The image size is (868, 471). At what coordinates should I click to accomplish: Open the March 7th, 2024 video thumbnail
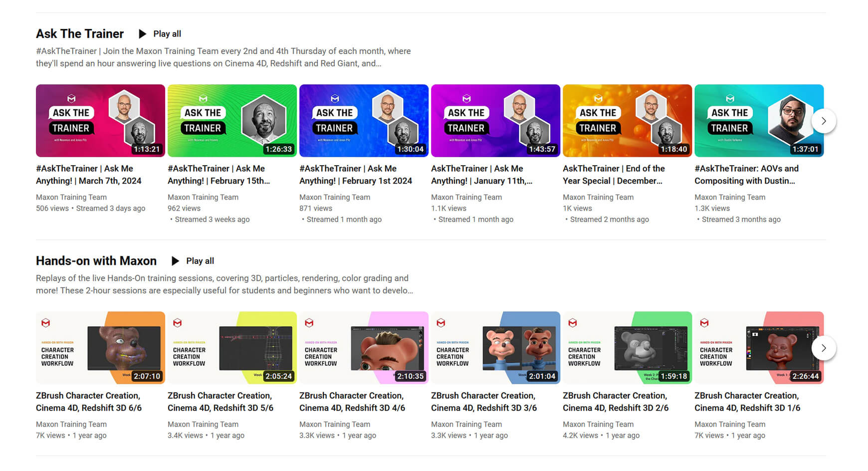tap(100, 121)
